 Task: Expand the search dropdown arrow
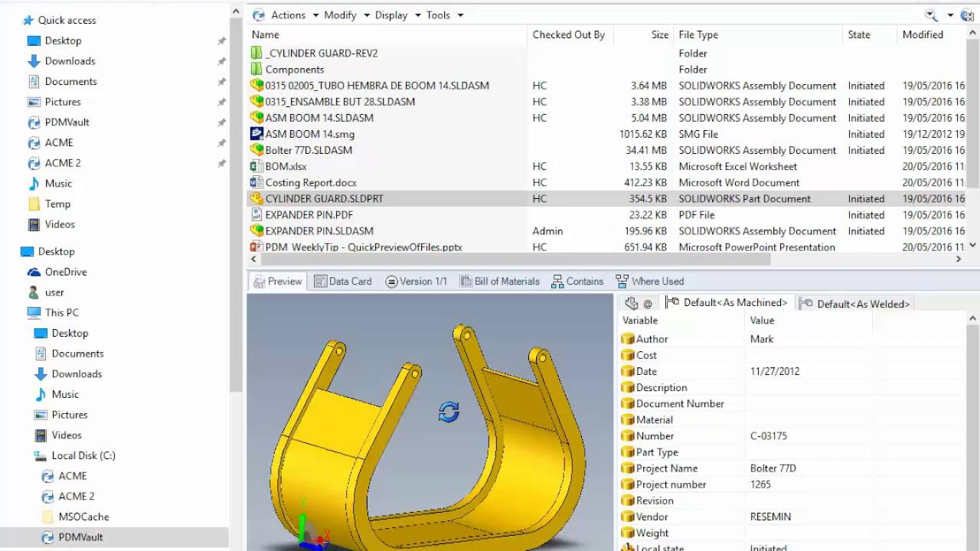pyautogui.click(x=950, y=15)
